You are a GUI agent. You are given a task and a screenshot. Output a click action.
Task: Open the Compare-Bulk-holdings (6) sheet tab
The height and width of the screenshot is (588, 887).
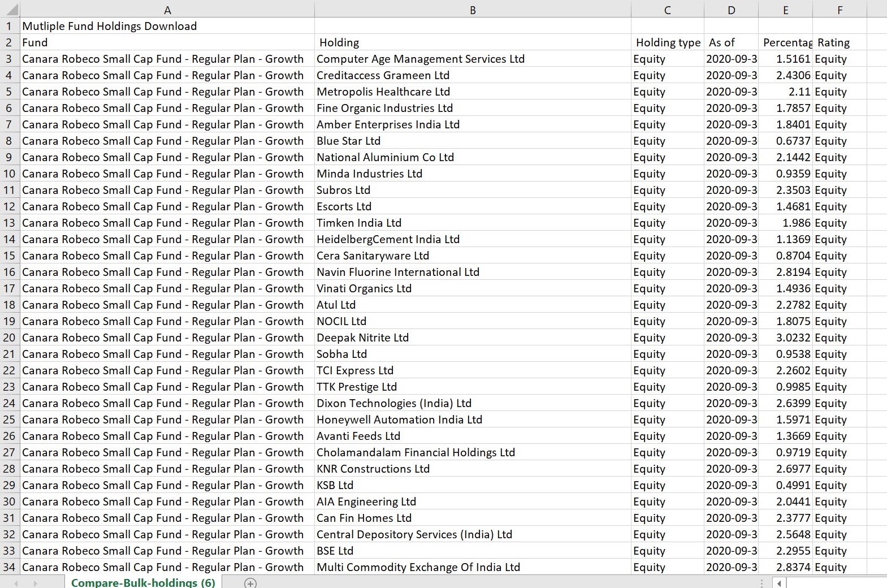click(143, 582)
